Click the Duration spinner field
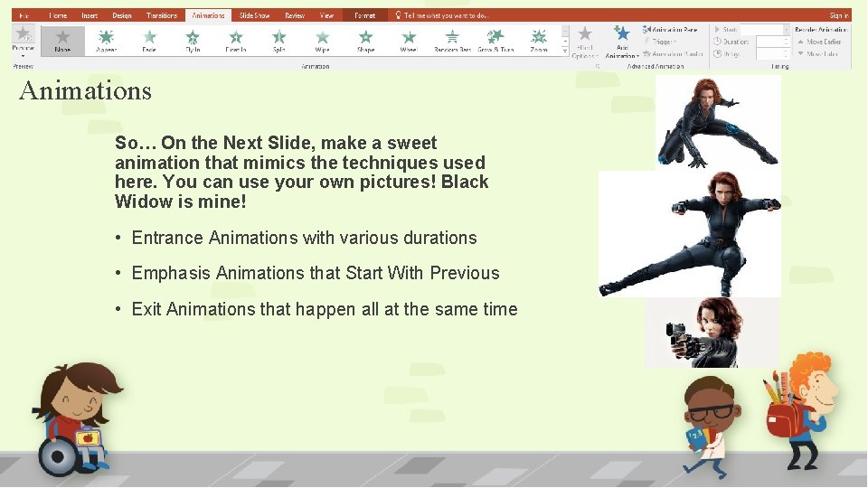The width and height of the screenshot is (868, 488). click(773, 42)
